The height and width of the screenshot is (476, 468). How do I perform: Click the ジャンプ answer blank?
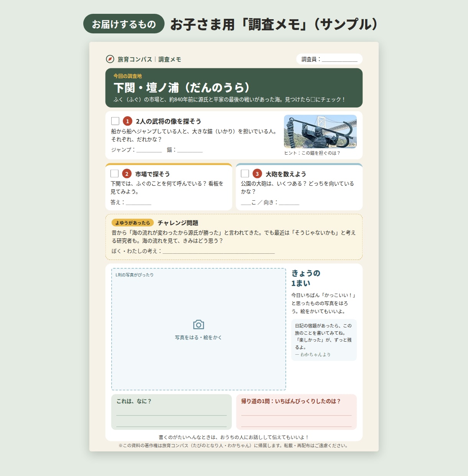pyautogui.click(x=149, y=150)
